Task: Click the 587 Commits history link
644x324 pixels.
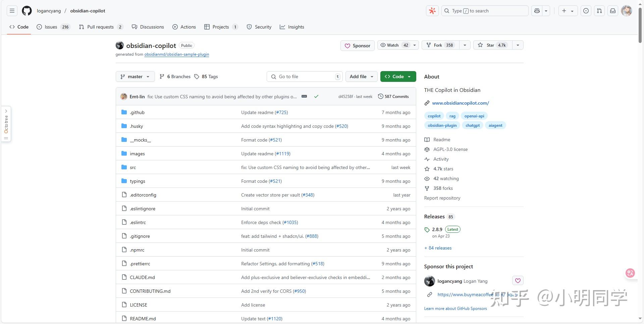Action: [393, 96]
